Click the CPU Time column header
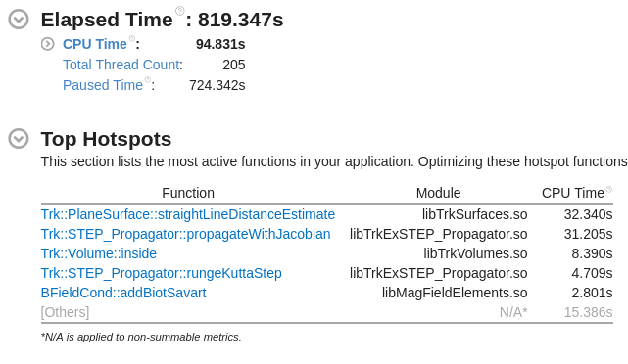 pyautogui.click(x=573, y=193)
